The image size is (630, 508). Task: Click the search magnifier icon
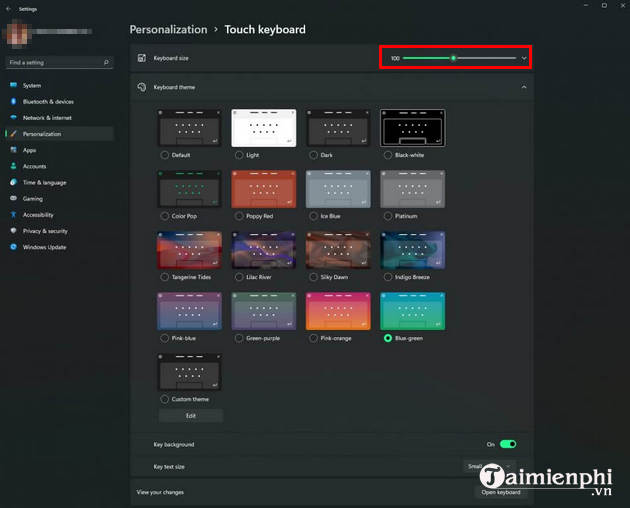(106, 63)
